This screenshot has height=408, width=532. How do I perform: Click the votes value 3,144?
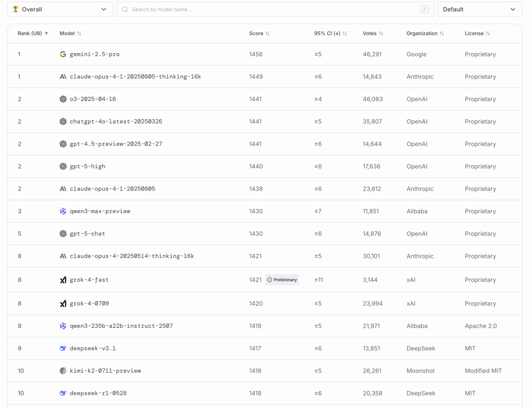pos(370,280)
